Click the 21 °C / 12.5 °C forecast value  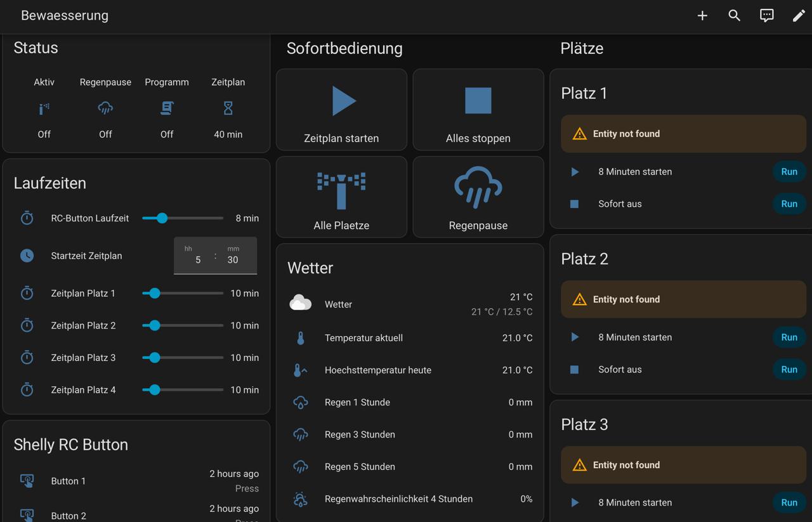[502, 312]
